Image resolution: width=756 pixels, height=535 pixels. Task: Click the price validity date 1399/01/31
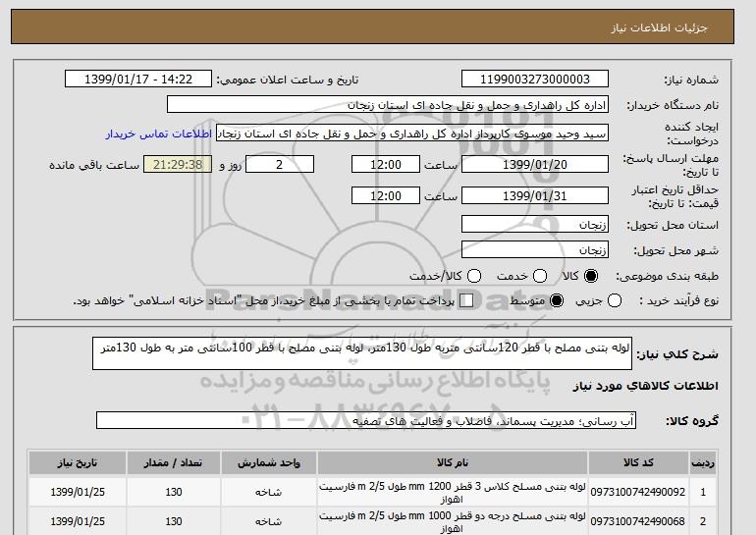535,195
